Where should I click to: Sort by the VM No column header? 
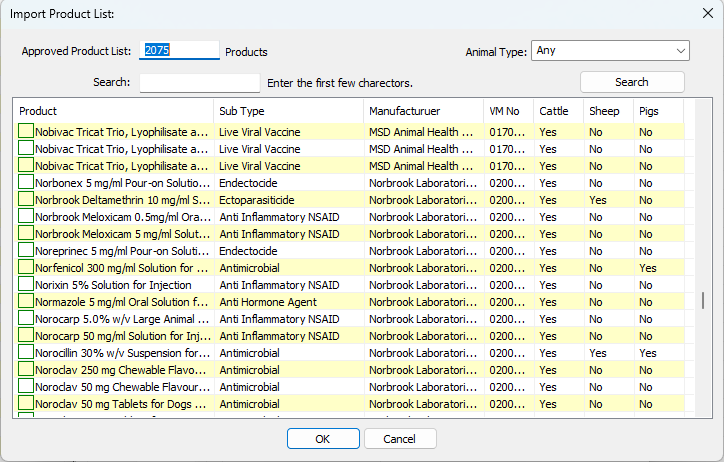pos(509,111)
